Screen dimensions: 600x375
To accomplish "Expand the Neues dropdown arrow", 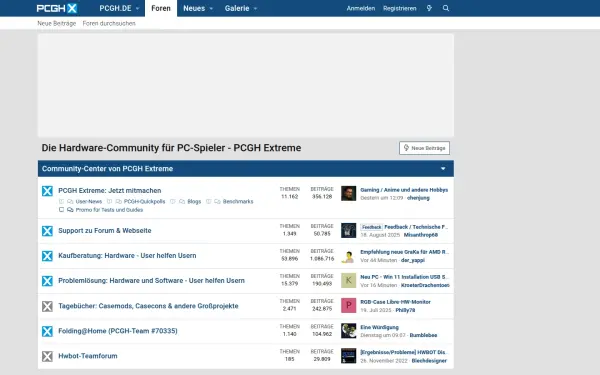I will [x=211, y=8].
